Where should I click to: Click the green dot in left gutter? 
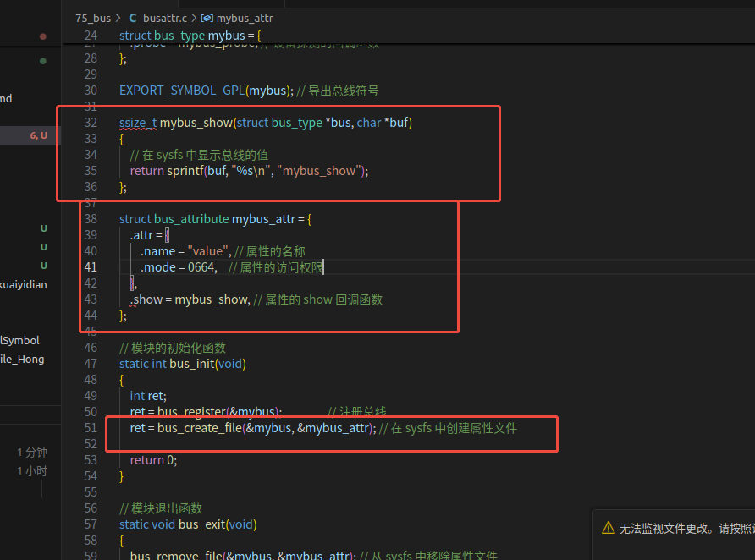click(43, 61)
